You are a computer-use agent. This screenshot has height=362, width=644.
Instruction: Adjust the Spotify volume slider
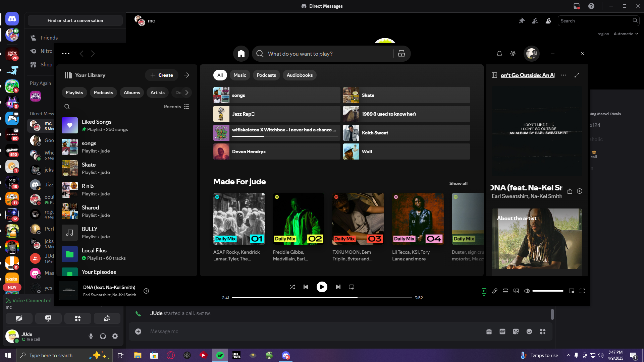click(x=547, y=291)
